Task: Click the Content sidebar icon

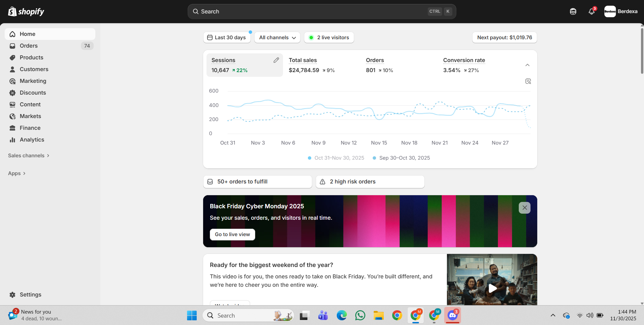Action: [x=12, y=104]
